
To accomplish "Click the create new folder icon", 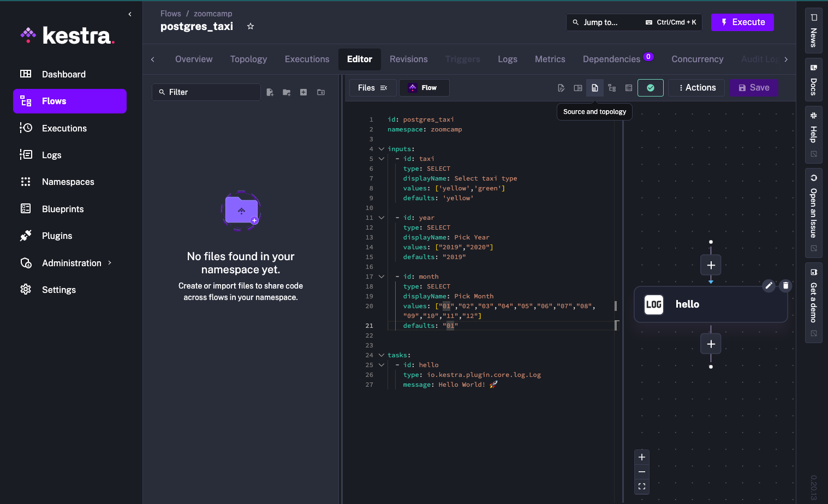I will pos(287,92).
